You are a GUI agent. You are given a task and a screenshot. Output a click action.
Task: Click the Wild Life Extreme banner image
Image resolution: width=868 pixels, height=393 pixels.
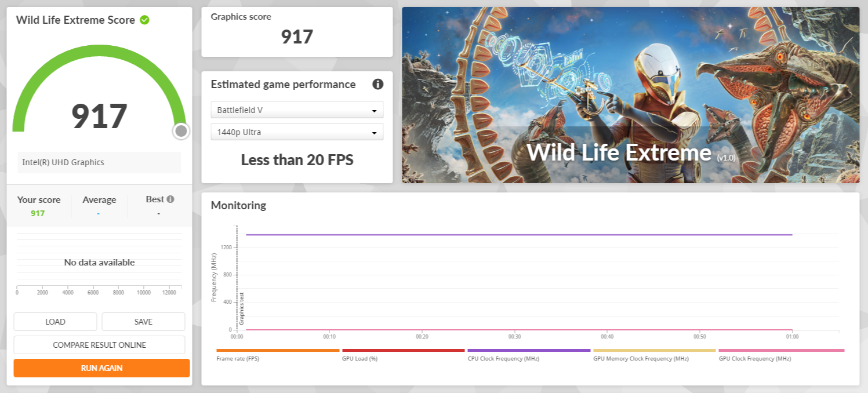(x=631, y=95)
